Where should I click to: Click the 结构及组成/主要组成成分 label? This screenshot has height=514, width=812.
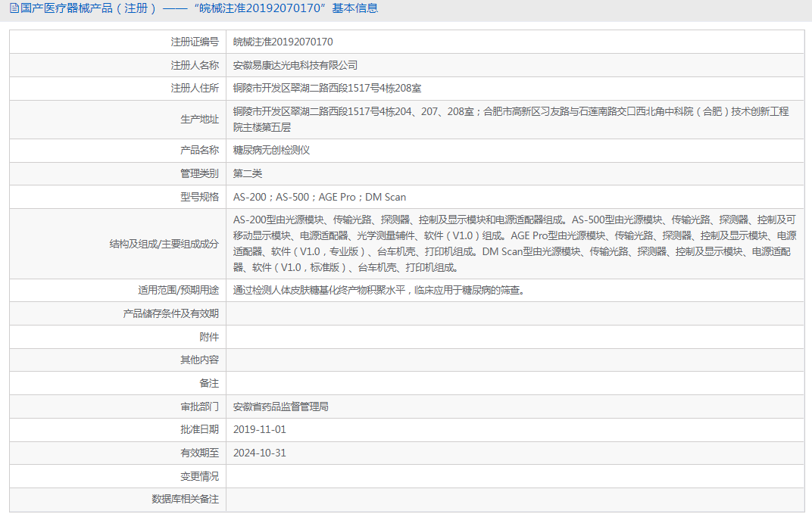164,244
